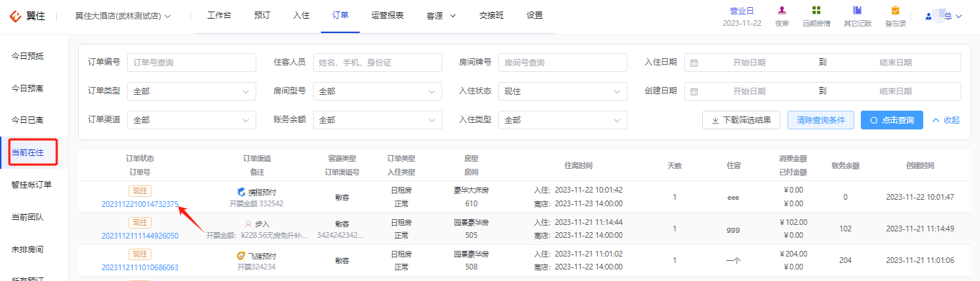Click the 住离时间 column header

pyautogui.click(x=578, y=165)
